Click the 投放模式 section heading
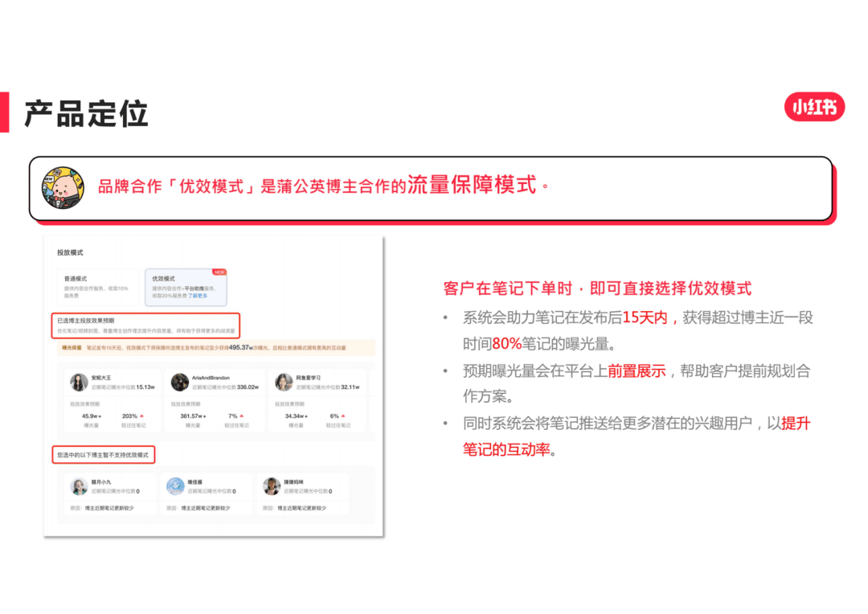 [x=70, y=252]
